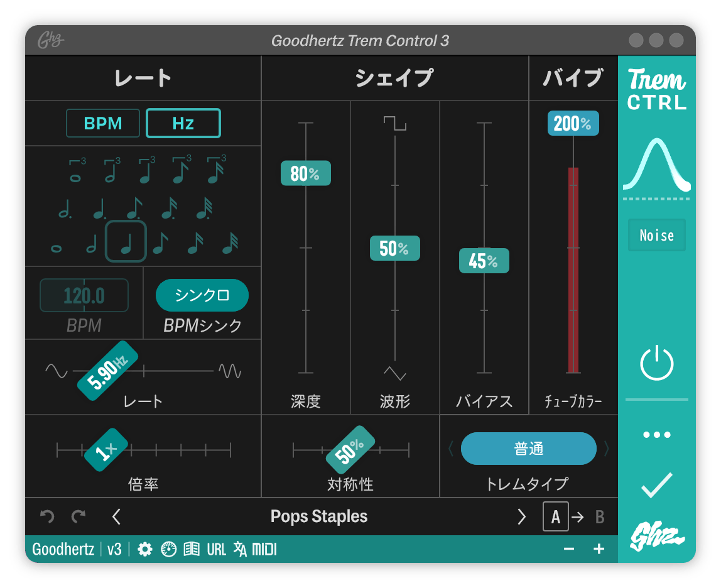Click the v3 version label
This screenshot has height=588, width=721.
(114, 549)
